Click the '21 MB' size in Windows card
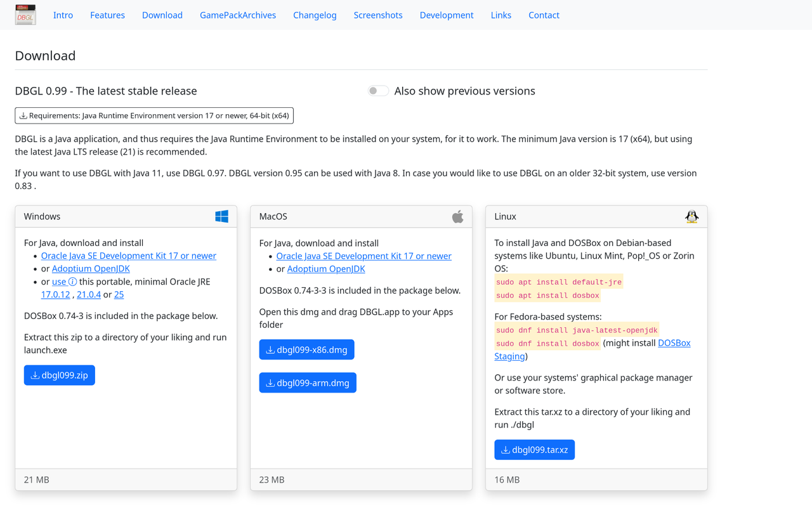This screenshot has width=812, height=508. pos(37,480)
